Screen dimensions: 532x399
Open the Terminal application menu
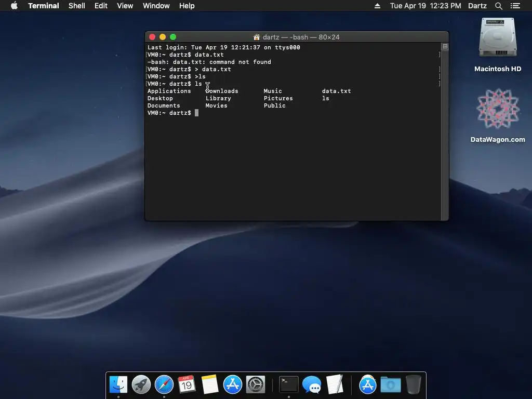pos(44,6)
